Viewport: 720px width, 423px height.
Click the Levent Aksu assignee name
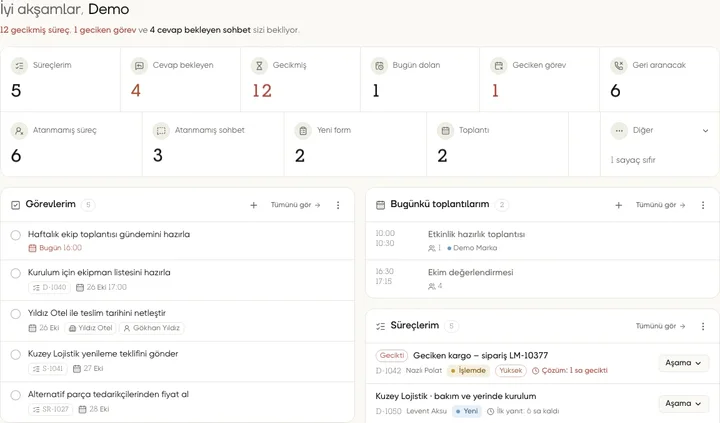pos(427,411)
